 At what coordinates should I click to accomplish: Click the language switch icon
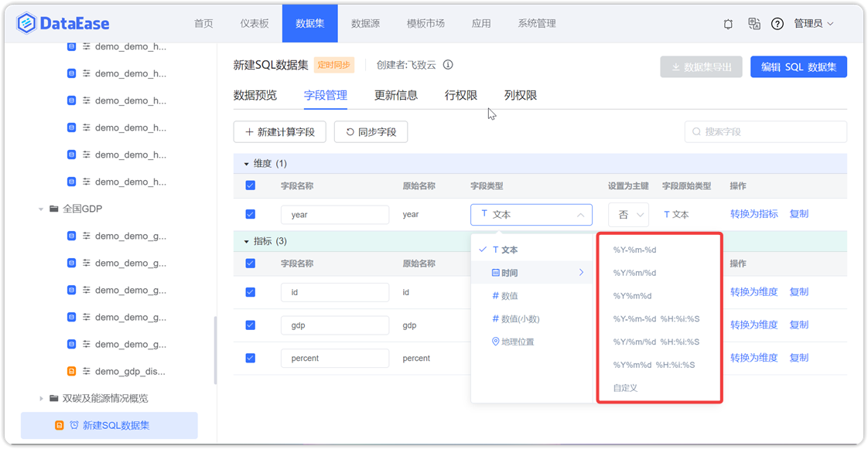[754, 24]
